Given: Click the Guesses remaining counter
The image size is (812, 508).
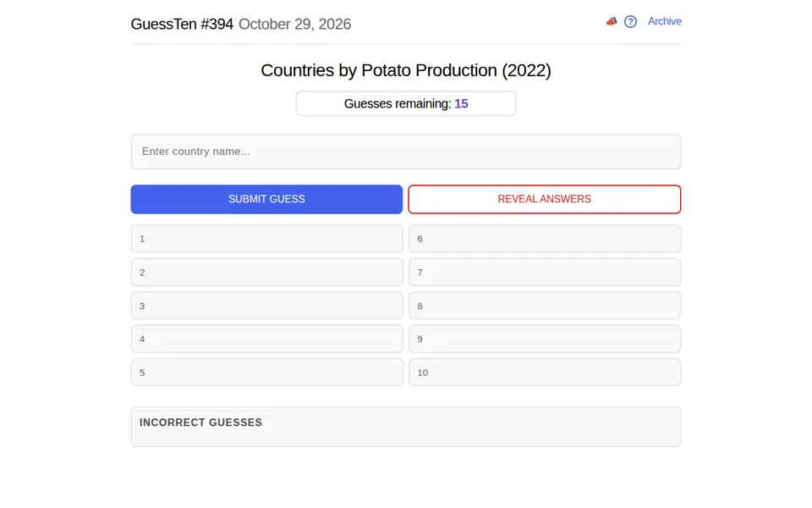Looking at the screenshot, I should pos(405,103).
